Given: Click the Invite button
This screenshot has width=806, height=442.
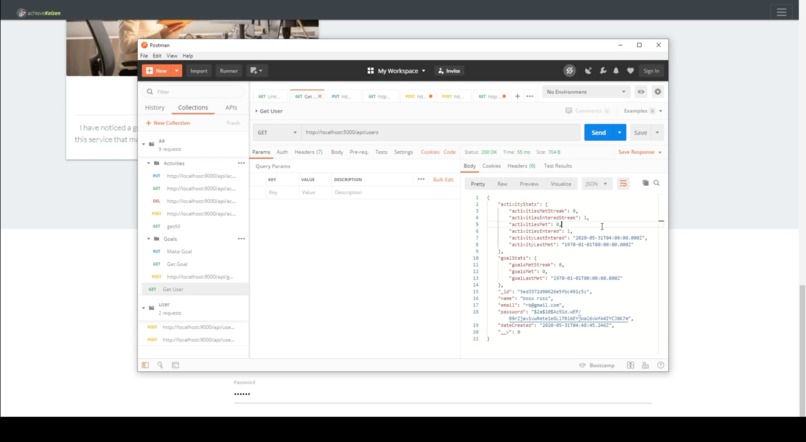Looking at the screenshot, I should click(x=449, y=71).
